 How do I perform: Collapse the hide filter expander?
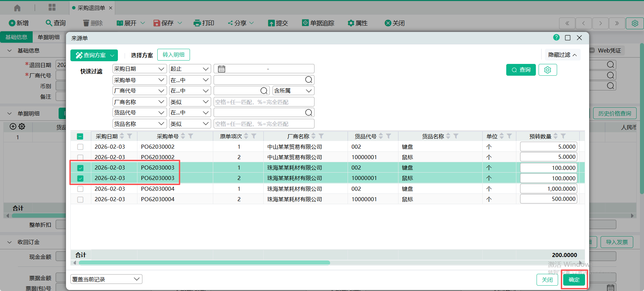(562, 55)
